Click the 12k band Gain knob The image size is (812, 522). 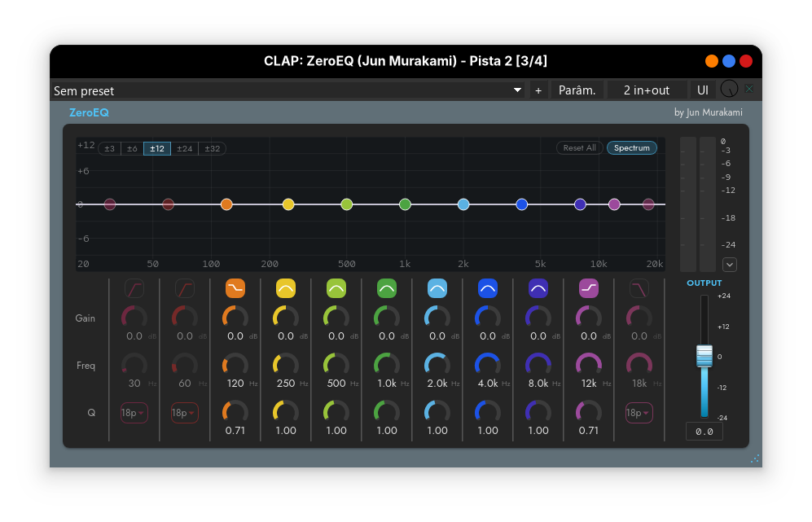(589, 318)
